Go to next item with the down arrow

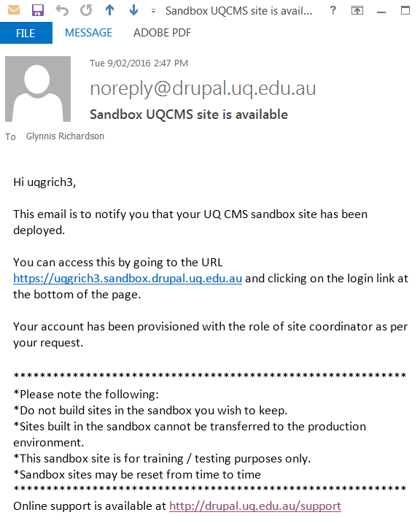[133, 10]
